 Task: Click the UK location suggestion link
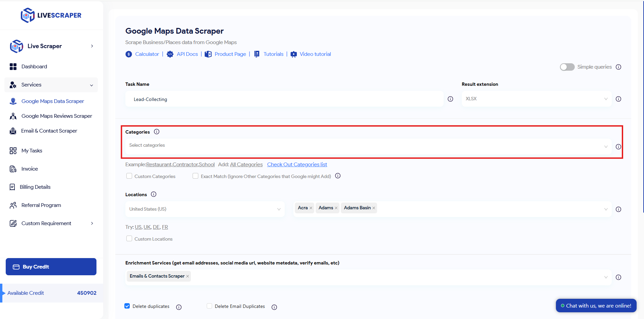point(147,227)
